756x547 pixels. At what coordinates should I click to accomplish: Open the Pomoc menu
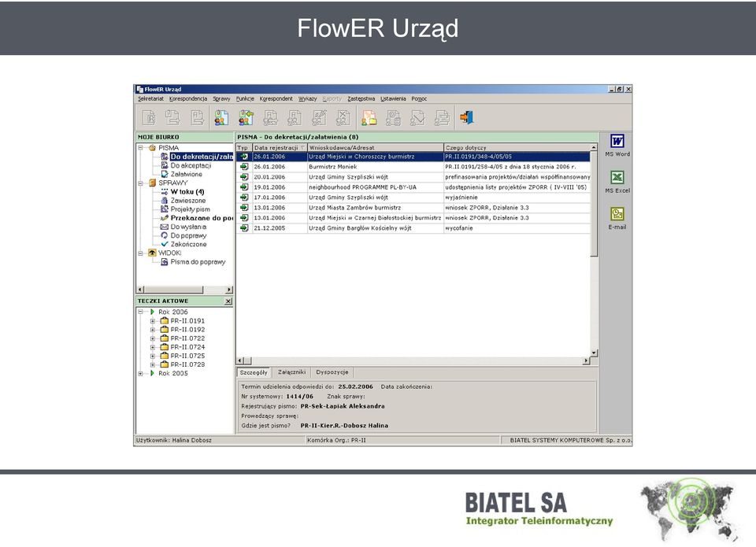coord(419,99)
